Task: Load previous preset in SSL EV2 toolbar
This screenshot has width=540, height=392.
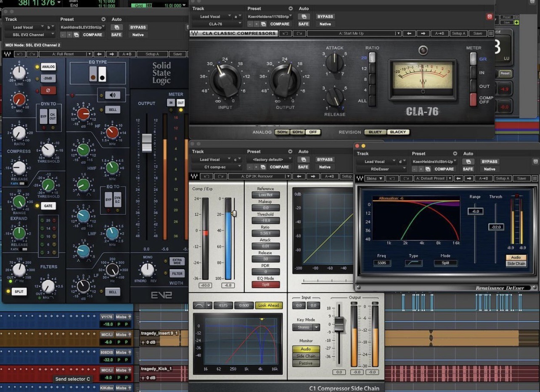Action: coord(99,54)
